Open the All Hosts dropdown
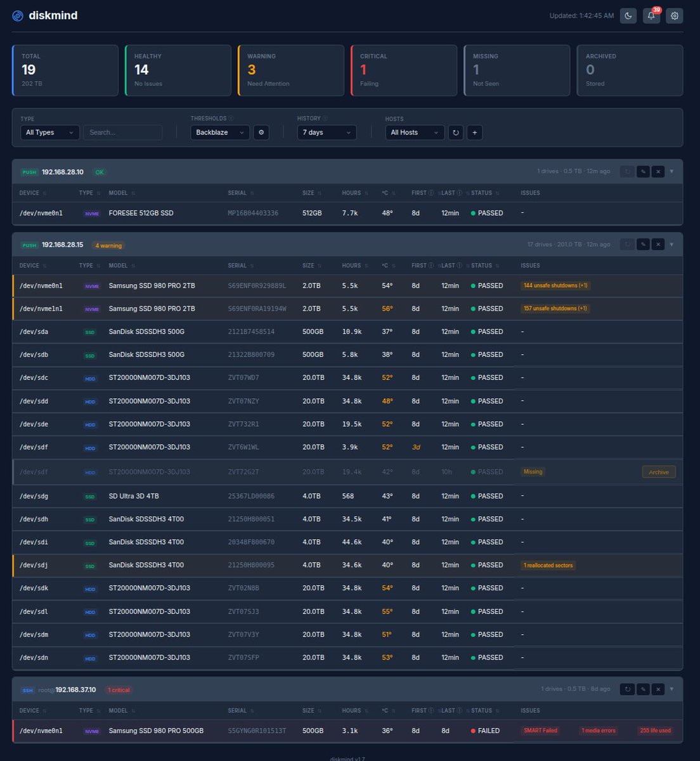This screenshot has height=761, width=700. (x=415, y=133)
